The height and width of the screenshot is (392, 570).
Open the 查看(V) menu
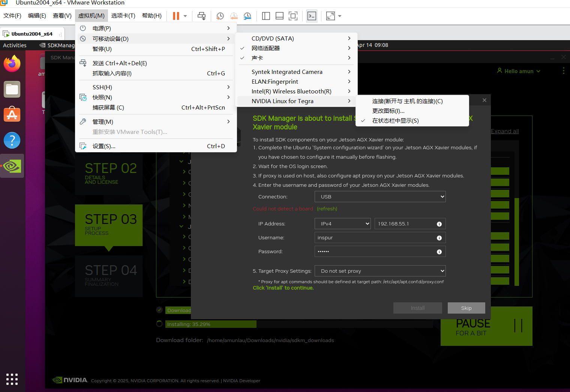pyautogui.click(x=62, y=16)
